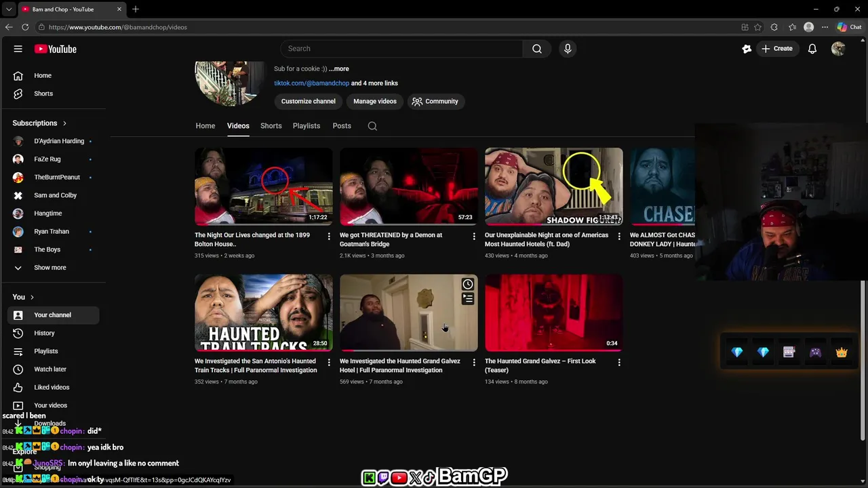Open options menu for Grand Galvez Hotel investigation

tap(474, 362)
